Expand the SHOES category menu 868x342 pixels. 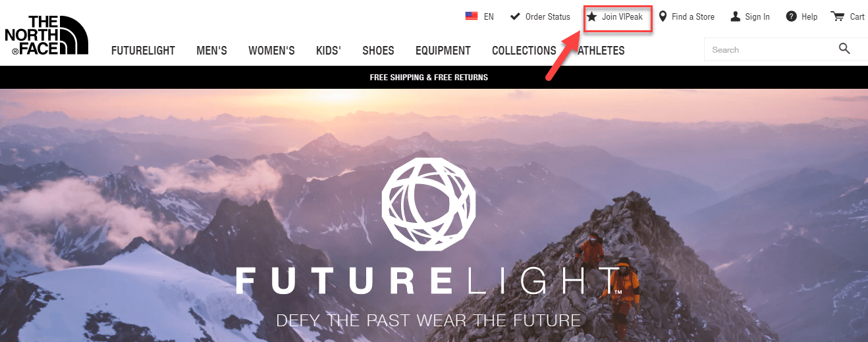point(378,51)
